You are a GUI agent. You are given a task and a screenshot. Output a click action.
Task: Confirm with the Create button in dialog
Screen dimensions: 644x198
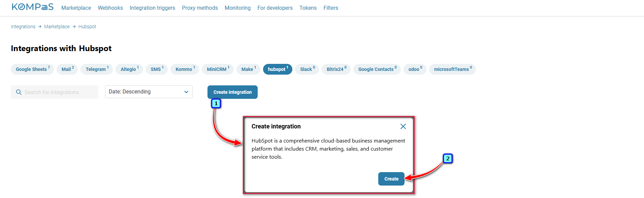point(391,179)
